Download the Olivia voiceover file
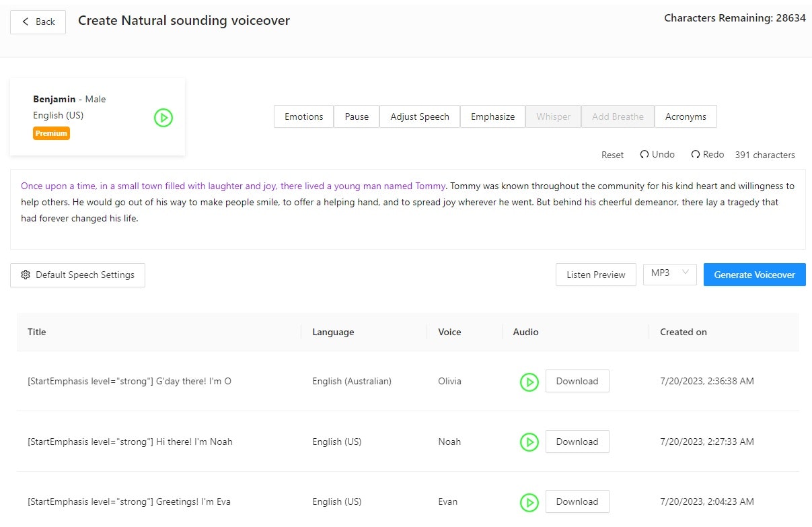 [577, 381]
